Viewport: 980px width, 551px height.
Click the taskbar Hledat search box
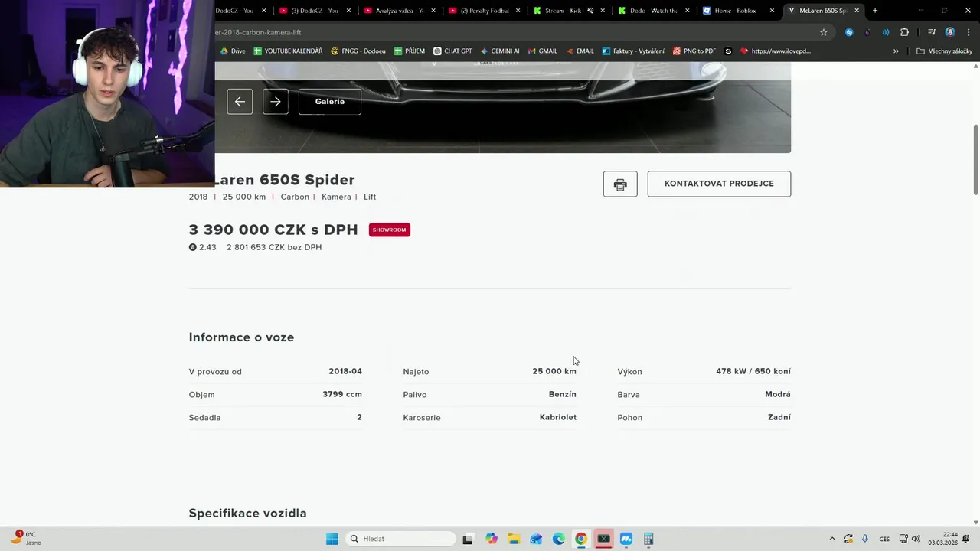399,539
